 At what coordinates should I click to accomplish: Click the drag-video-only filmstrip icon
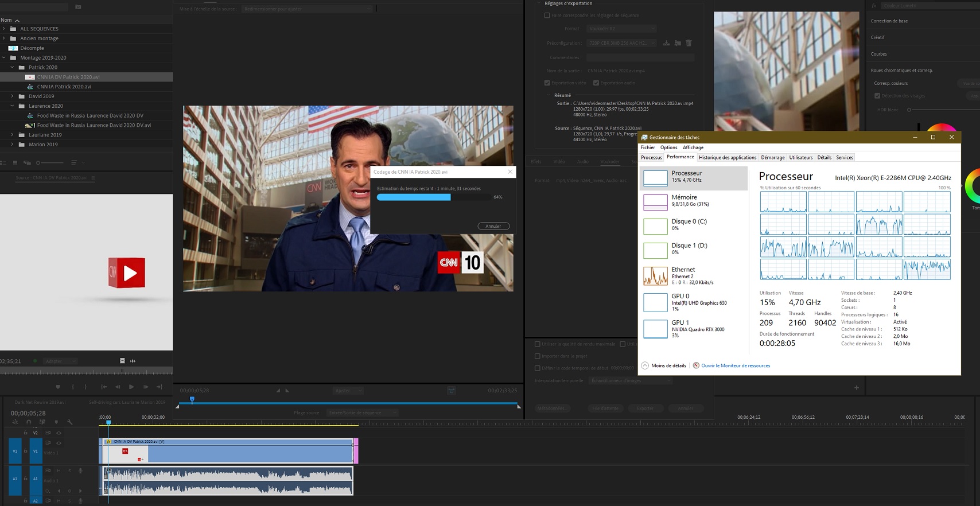click(x=122, y=361)
